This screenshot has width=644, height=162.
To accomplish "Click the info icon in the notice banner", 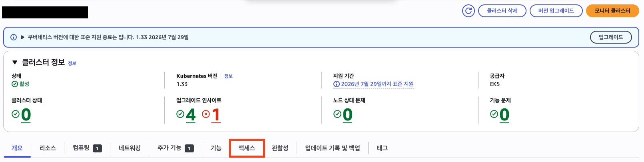I will tap(14, 37).
